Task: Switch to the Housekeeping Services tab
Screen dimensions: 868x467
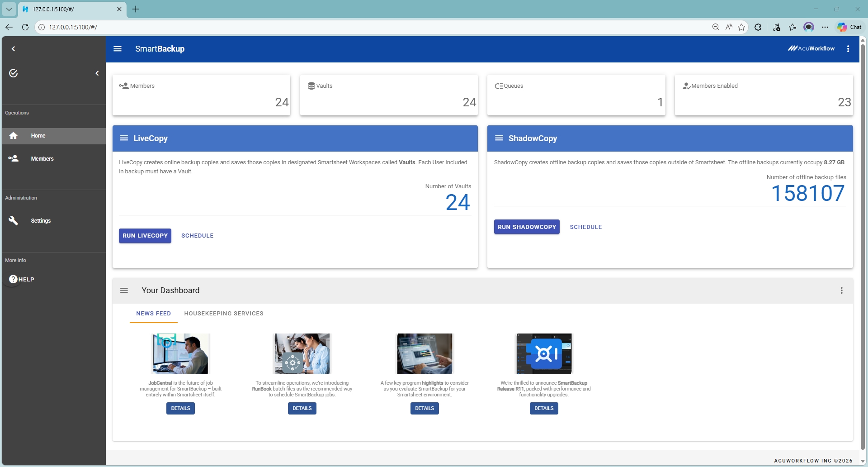Action: [x=224, y=314]
